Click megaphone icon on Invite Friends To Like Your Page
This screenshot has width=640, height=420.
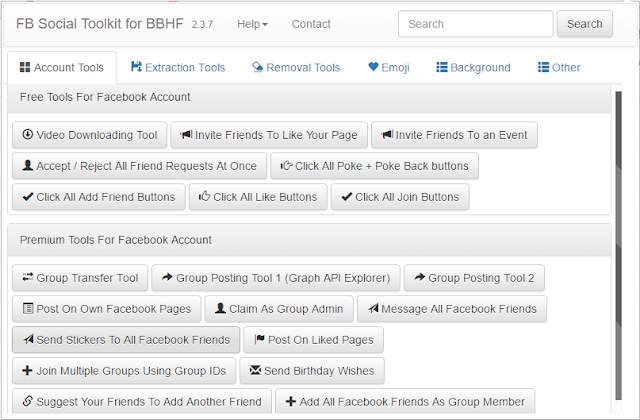[x=186, y=134]
